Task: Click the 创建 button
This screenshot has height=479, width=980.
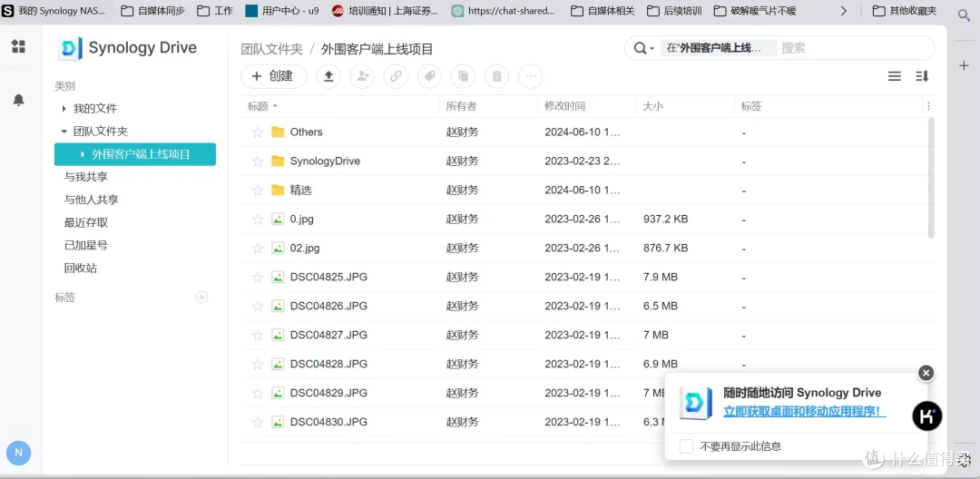Action: coord(274,76)
